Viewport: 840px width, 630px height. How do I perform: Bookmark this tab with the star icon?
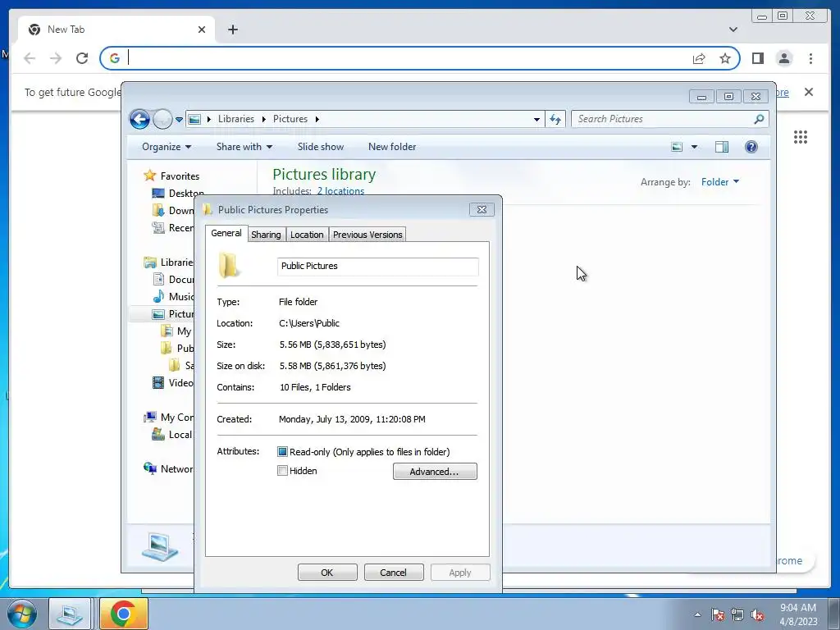[725, 58]
